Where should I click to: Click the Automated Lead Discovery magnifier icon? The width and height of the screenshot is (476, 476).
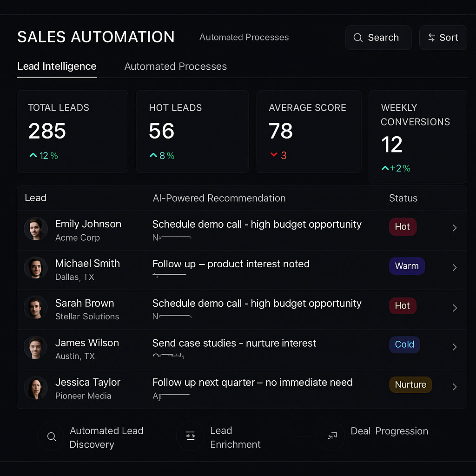tap(52, 437)
